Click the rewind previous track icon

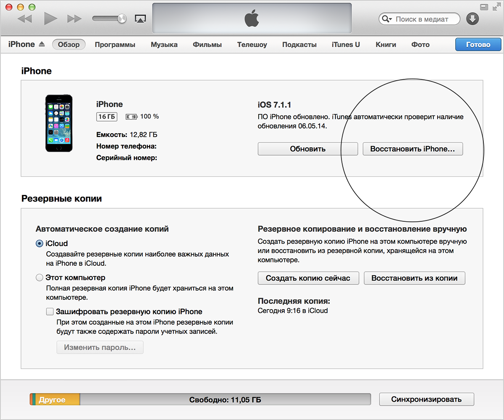[25, 18]
